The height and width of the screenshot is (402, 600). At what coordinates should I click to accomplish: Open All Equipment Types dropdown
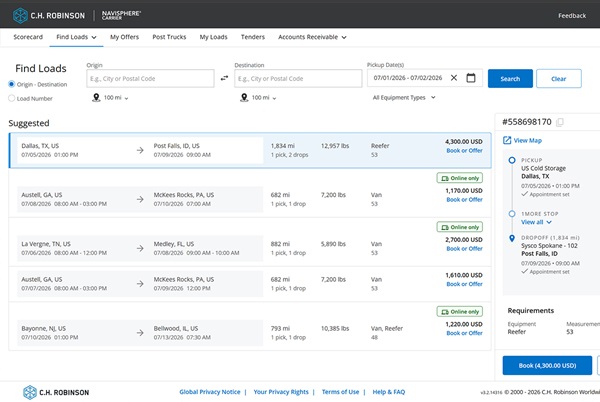(x=404, y=98)
